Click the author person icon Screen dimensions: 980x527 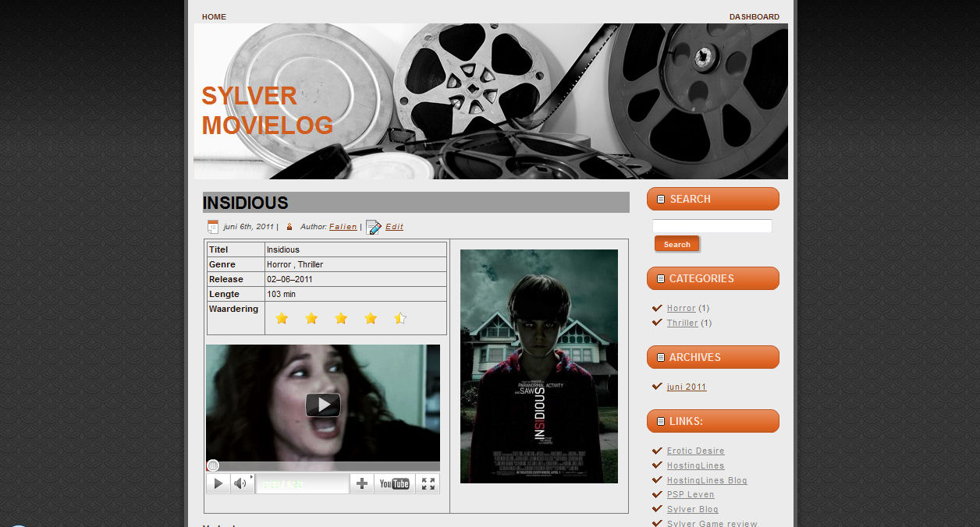tap(289, 227)
